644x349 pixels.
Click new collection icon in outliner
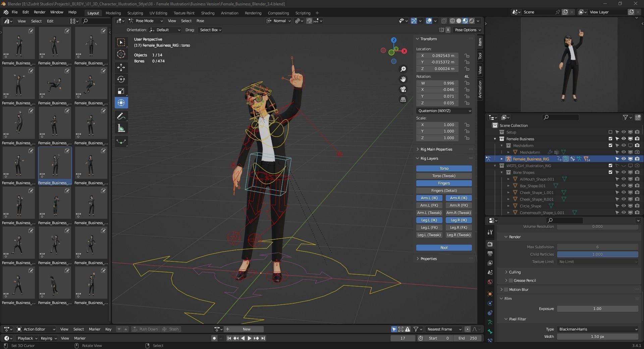click(638, 117)
